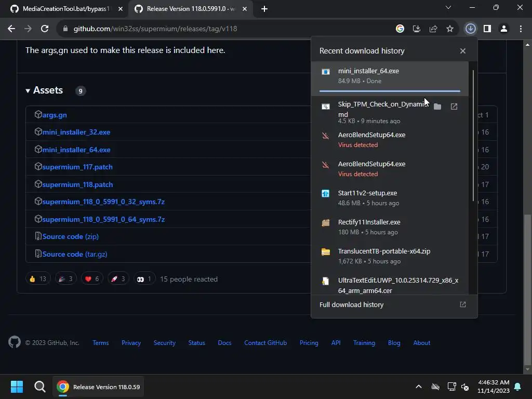Open the Docs footer link

[224, 343]
